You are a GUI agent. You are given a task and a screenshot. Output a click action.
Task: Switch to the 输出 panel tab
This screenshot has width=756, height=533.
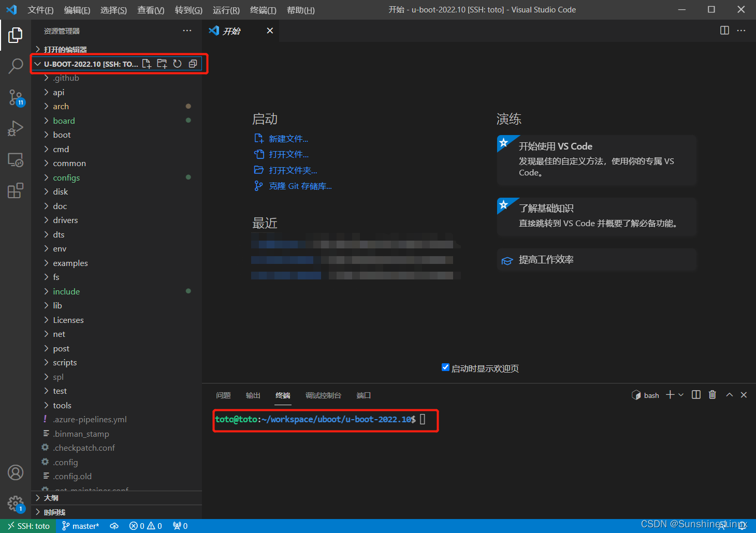click(253, 395)
